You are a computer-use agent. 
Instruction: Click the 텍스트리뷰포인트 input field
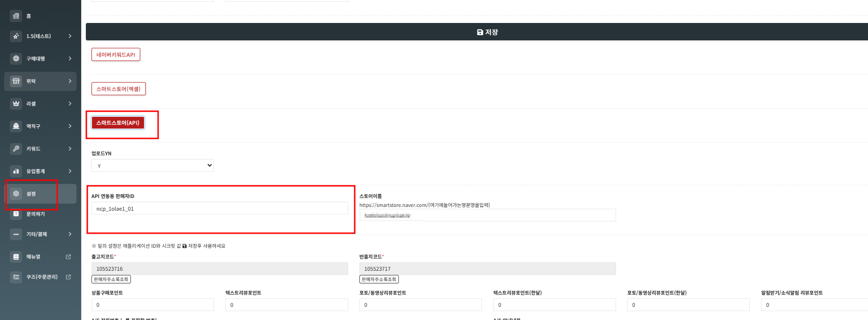click(287, 305)
